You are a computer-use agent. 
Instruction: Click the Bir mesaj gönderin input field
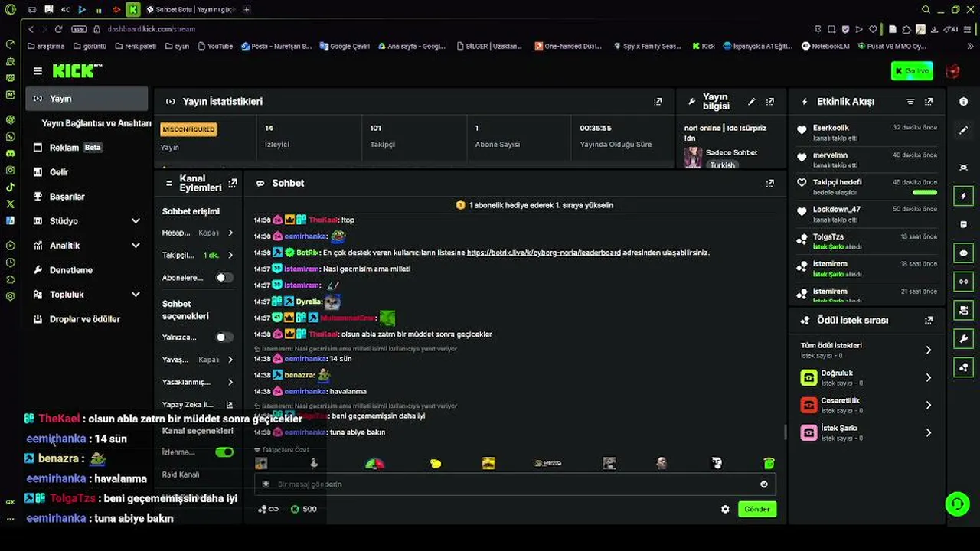pyautogui.click(x=514, y=484)
